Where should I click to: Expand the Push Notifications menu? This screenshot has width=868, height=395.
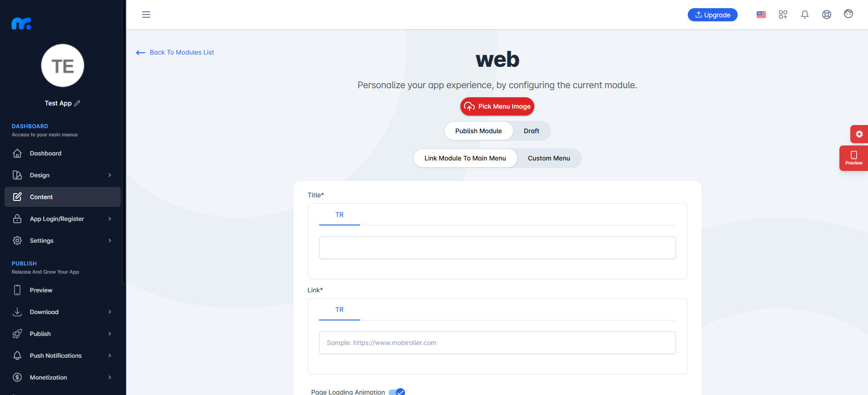pos(63,355)
